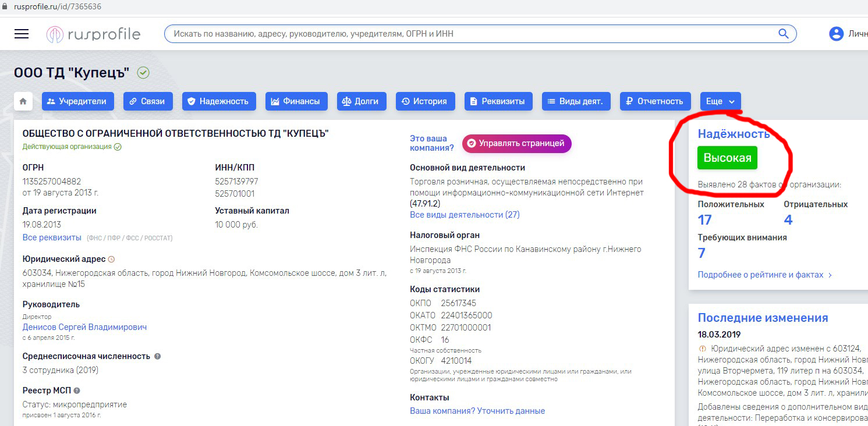The image size is (868, 426).
Task: Open the hamburger menu
Action: tap(22, 34)
